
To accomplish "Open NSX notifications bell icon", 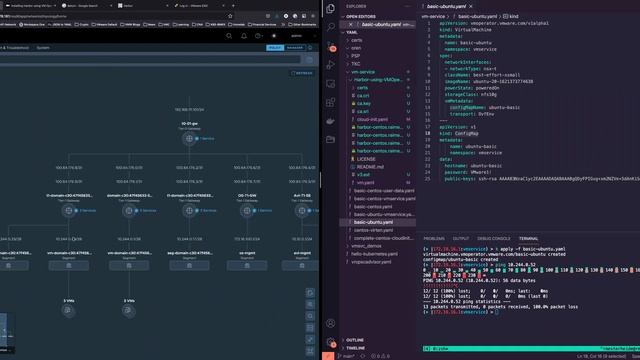I will 244,36.
